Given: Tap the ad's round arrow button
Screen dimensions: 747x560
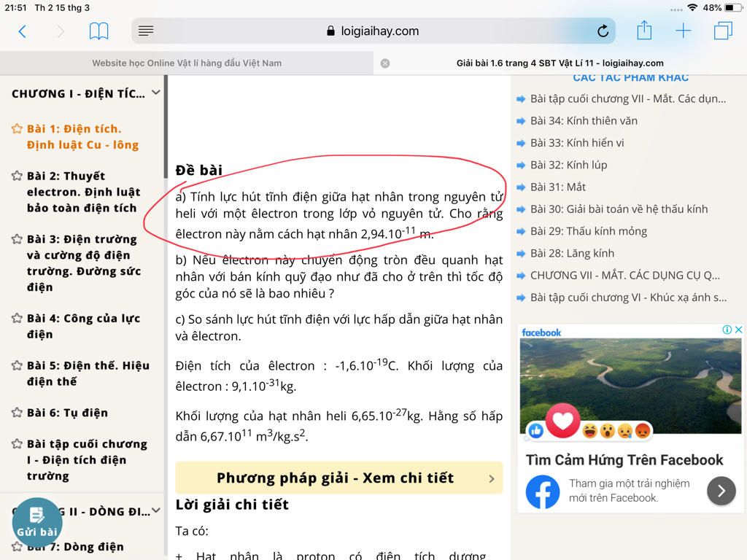Looking at the screenshot, I should coord(721,491).
